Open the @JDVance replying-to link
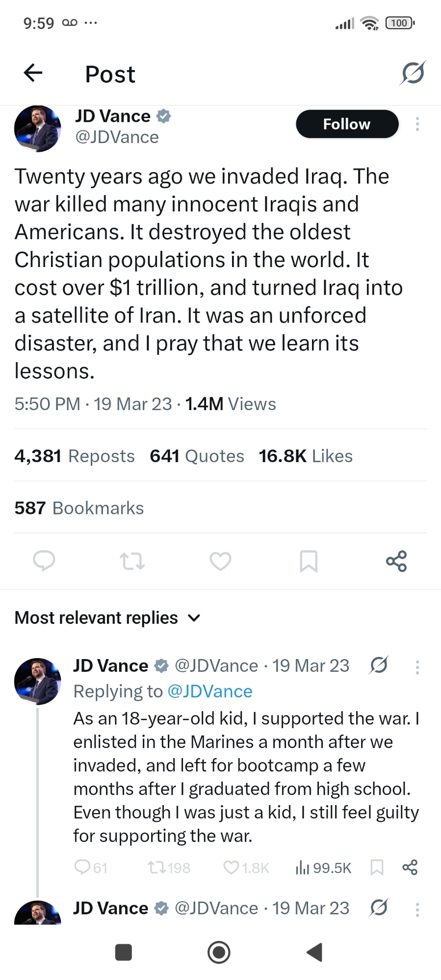 pos(210,691)
